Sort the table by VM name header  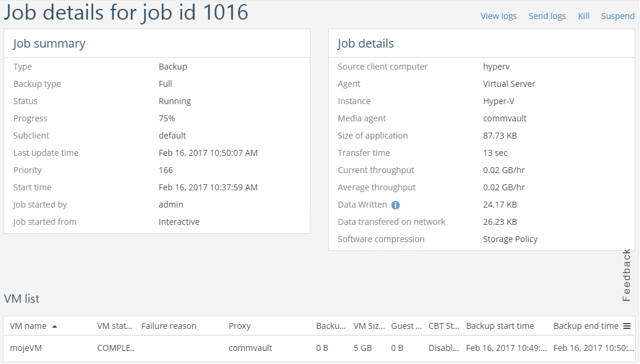click(28, 326)
